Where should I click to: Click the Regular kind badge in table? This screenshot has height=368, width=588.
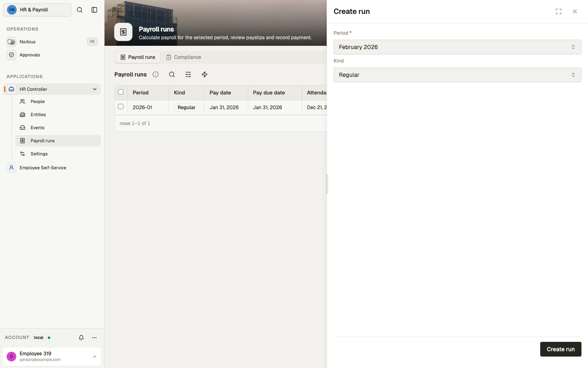(187, 108)
